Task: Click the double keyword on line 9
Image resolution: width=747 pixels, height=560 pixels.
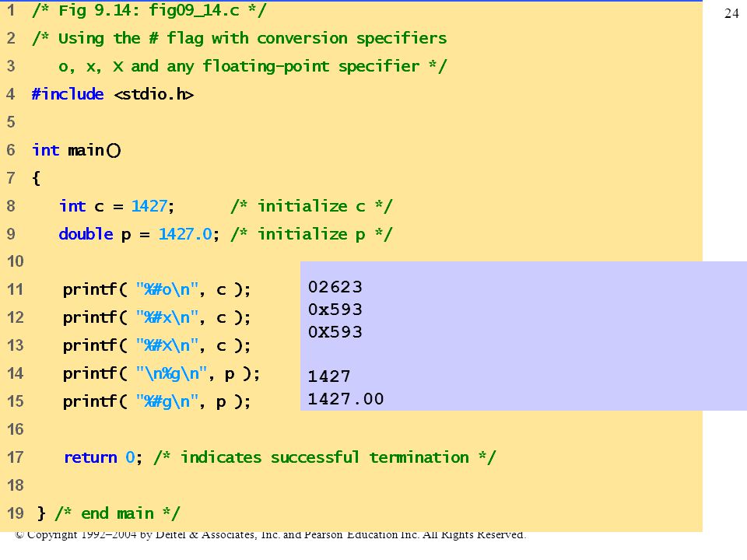Action: coord(86,234)
